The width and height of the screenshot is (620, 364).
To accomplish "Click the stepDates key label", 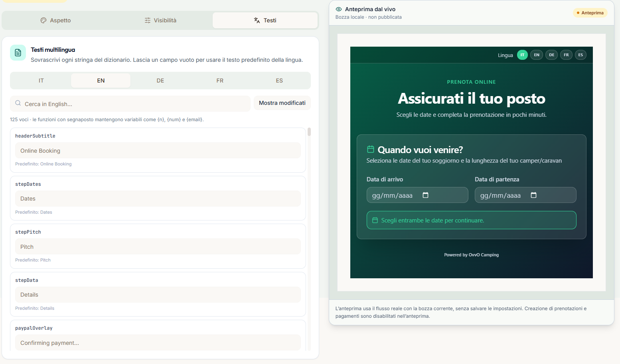I will 28,184.
